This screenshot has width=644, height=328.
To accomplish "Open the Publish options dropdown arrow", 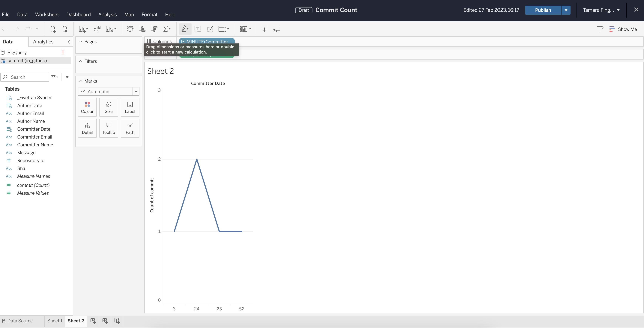I will pyautogui.click(x=566, y=10).
